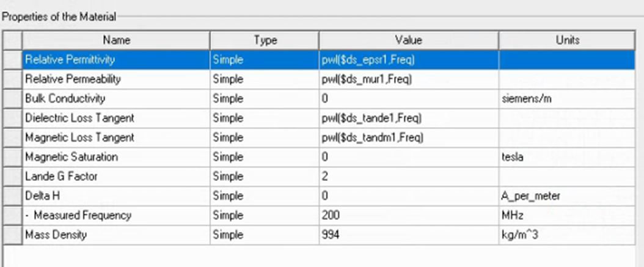
Task: Select the row header beside Bulk Conductivity
Action: [12, 98]
